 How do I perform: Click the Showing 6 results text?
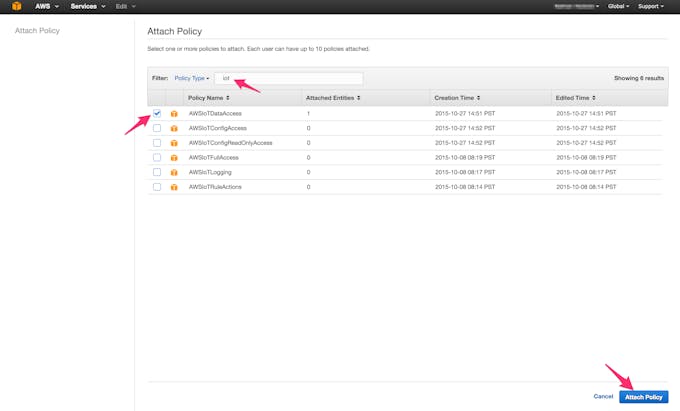pyautogui.click(x=639, y=78)
